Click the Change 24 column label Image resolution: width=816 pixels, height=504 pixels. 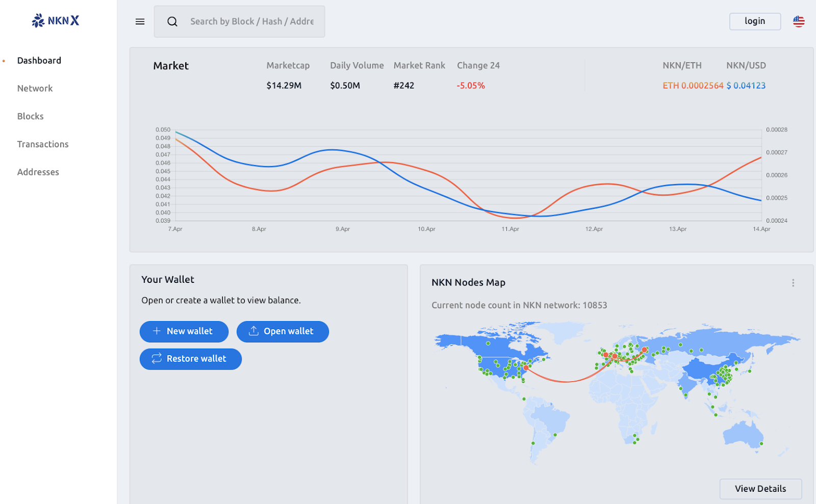478,65
